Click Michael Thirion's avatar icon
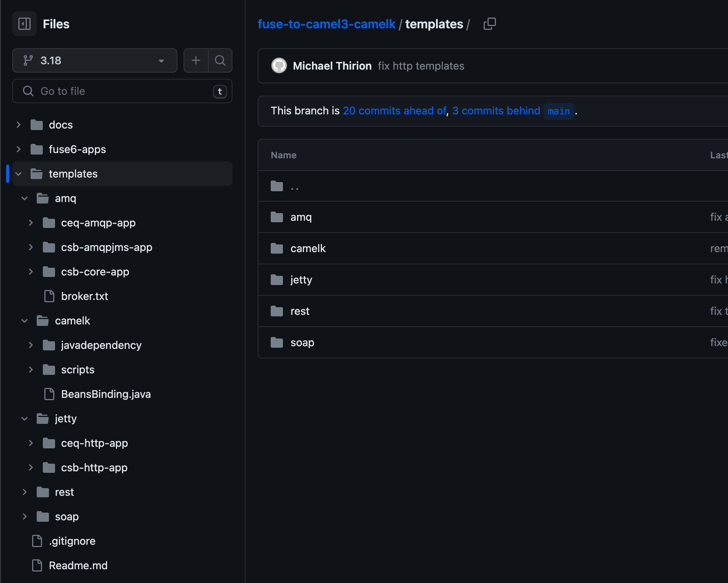 [279, 66]
